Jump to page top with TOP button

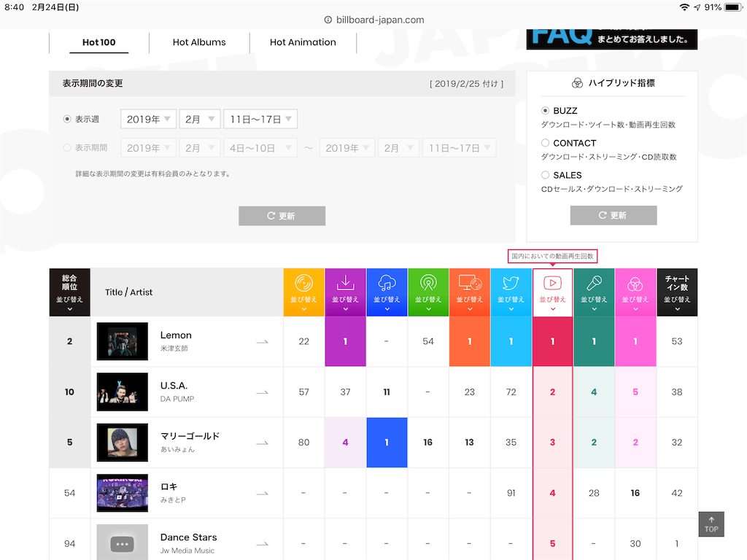tap(711, 524)
